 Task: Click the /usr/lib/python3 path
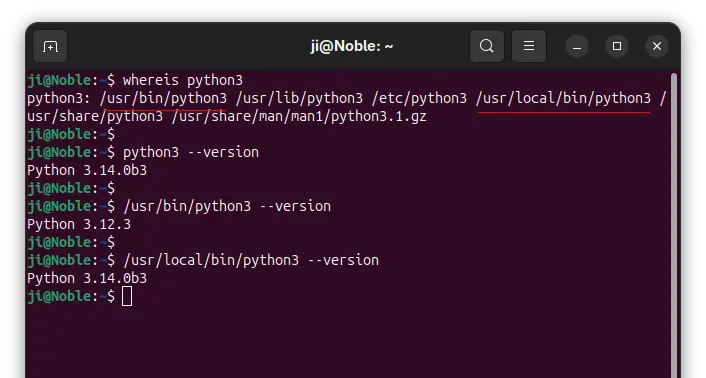299,98
